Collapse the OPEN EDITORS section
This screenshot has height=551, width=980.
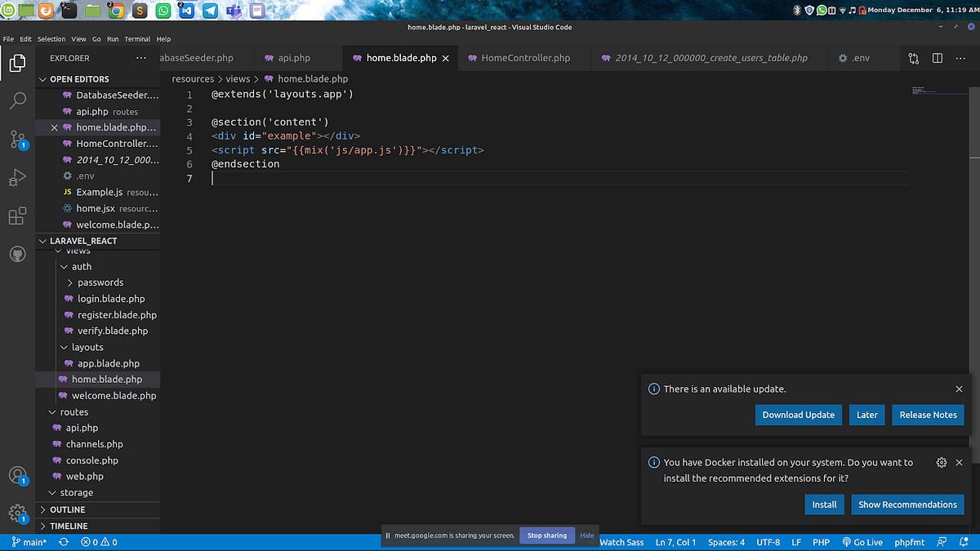(42, 78)
